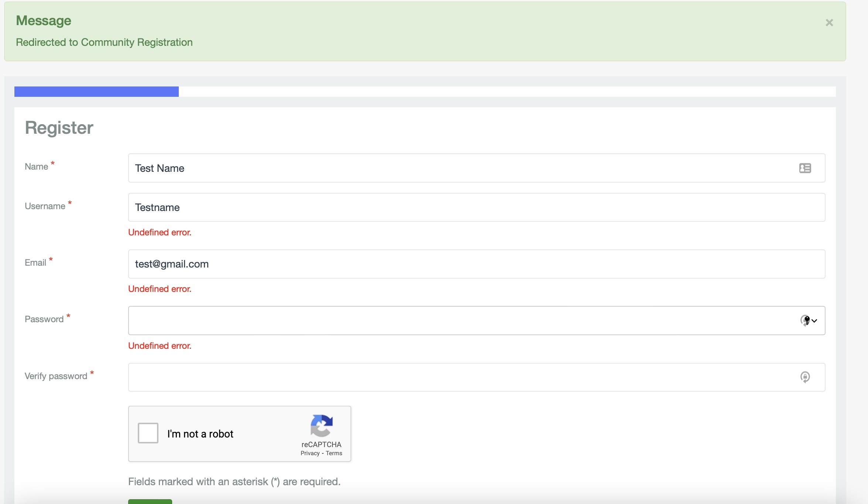
Task: Click into the Username field
Action: pyautogui.click(x=443, y=207)
